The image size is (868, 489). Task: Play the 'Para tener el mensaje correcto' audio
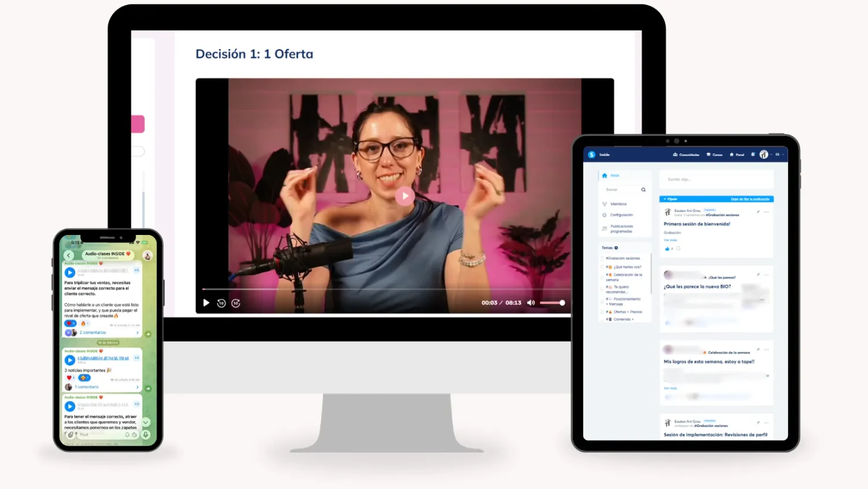70,406
